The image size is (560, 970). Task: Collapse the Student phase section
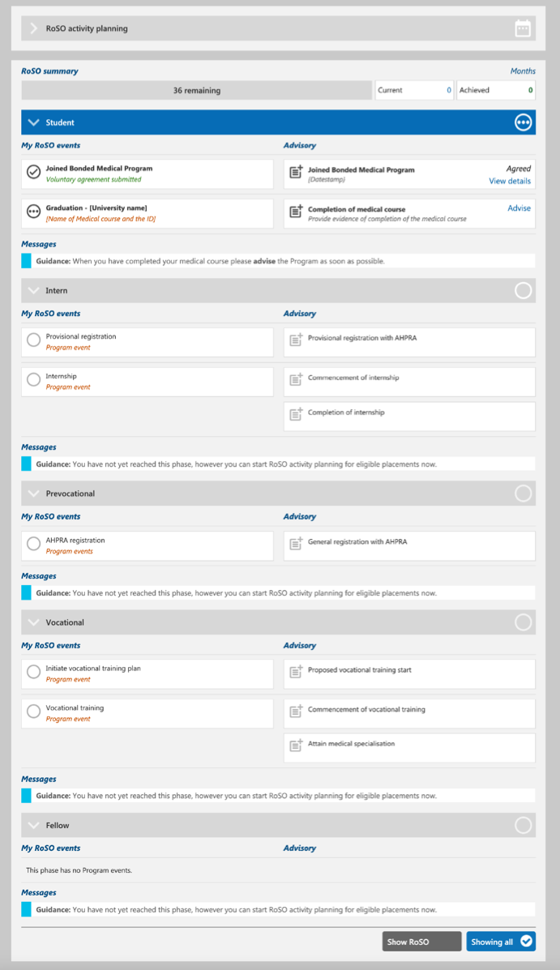click(x=34, y=122)
